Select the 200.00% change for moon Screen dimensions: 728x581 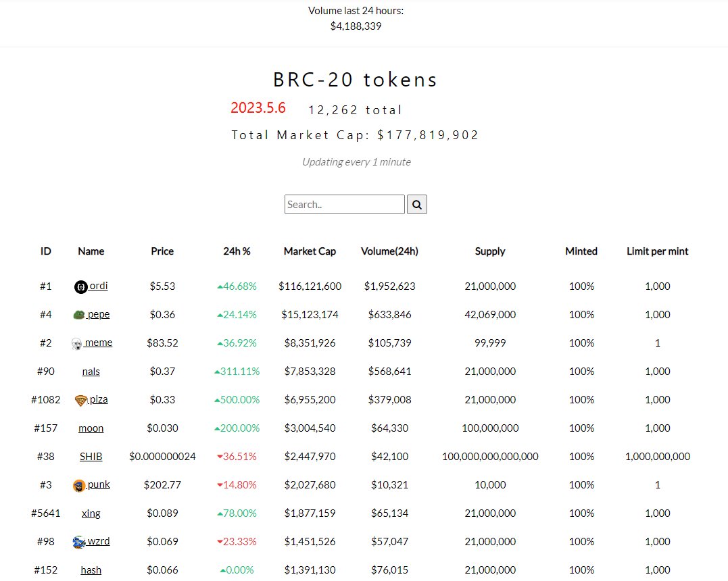(x=237, y=428)
